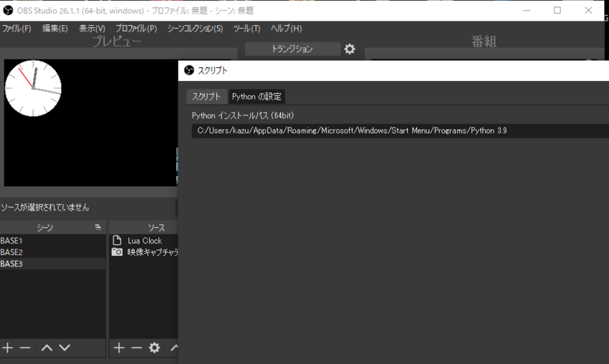Image resolution: width=609 pixels, height=364 pixels.
Task: Click the Python インストールパス (64bit) label
Action: 243,116
